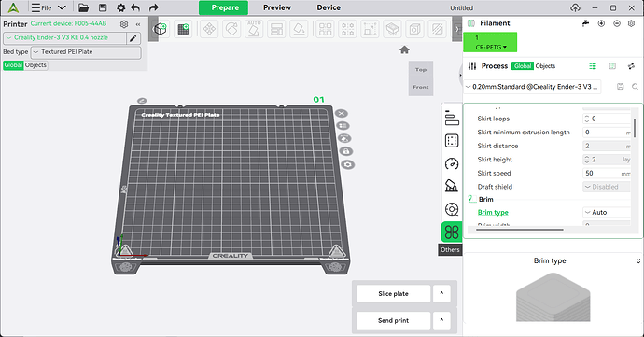This screenshot has height=337, width=644.
Task: Click the home view icon
Action: [x=404, y=49]
